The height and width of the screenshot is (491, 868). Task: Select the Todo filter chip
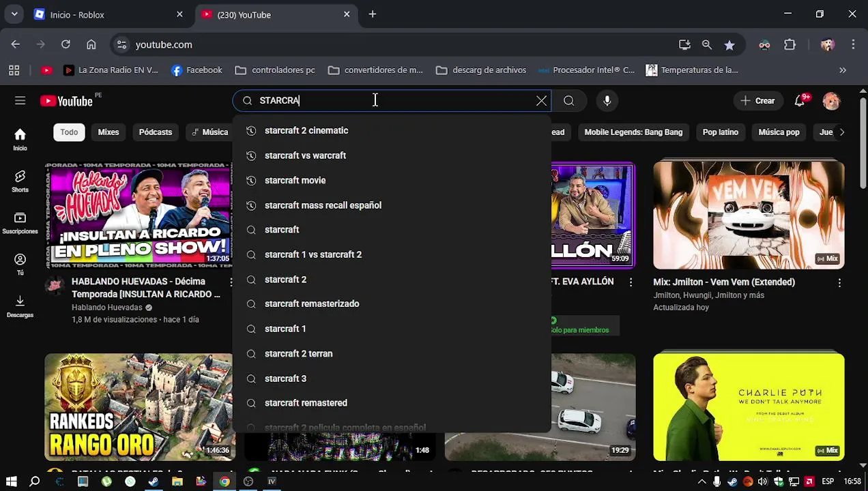tap(69, 132)
